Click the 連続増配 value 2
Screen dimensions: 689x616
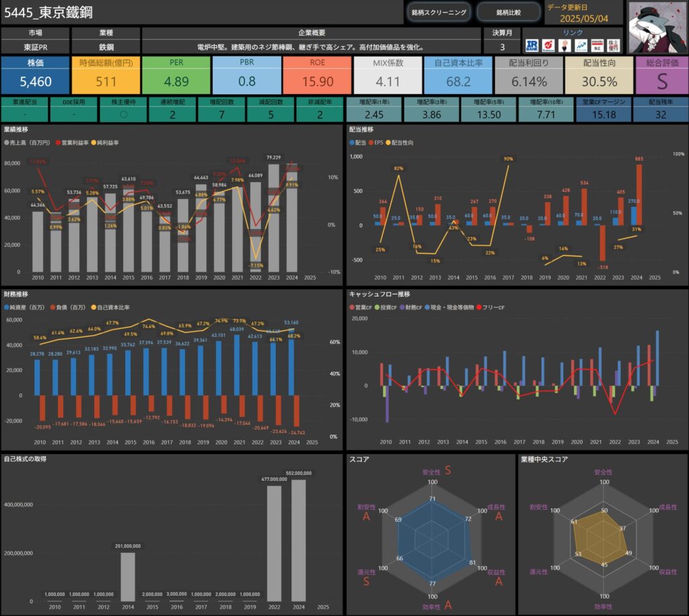tap(173, 115)
